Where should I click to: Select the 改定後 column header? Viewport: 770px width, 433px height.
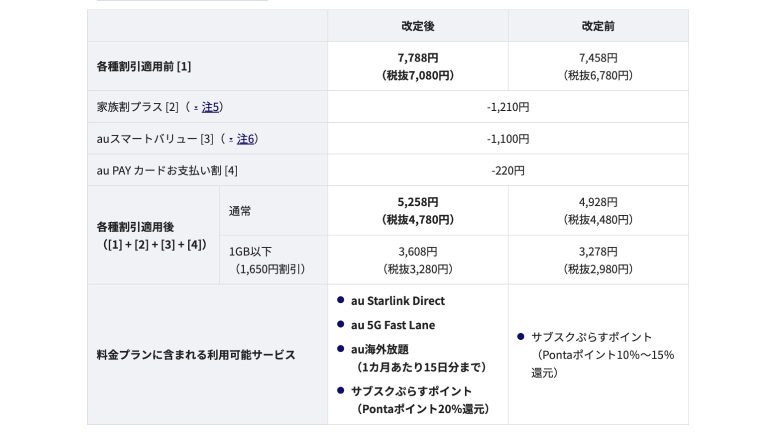pyautogui.click(x=418, y=26)
